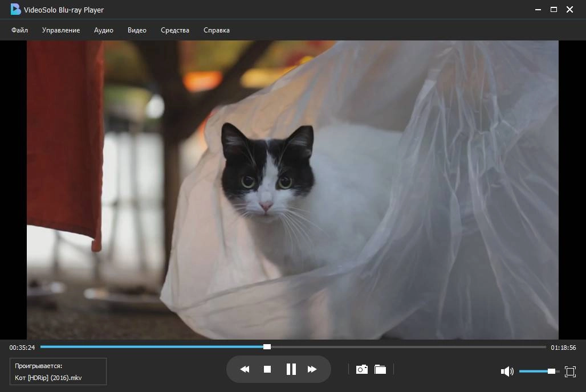Minimize the VideoSolo player window

point(538,10)
